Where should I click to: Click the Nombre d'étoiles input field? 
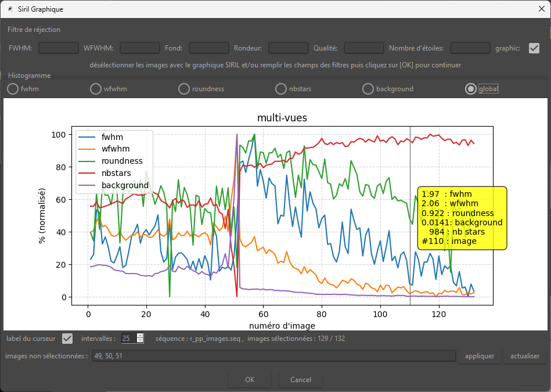pyautogui.click(x=470, y=48)
